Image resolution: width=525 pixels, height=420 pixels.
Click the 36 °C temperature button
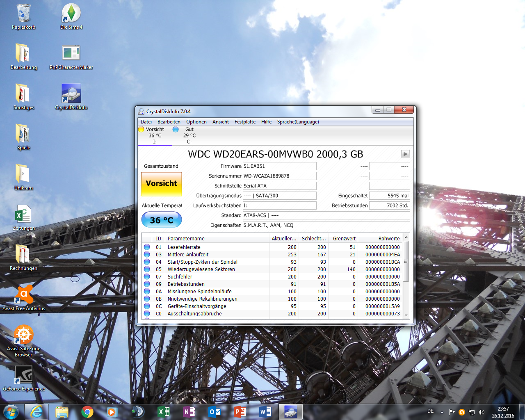pos(162,220)
